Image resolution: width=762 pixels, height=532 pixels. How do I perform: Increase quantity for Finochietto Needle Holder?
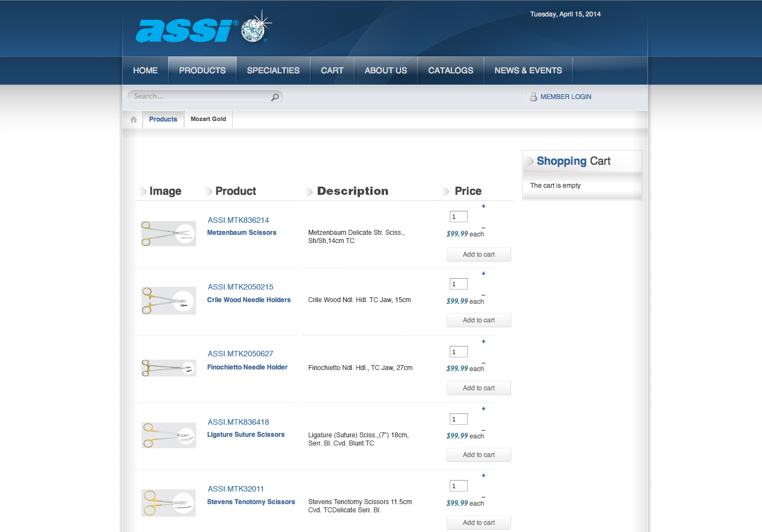click(x=483, y=342)
